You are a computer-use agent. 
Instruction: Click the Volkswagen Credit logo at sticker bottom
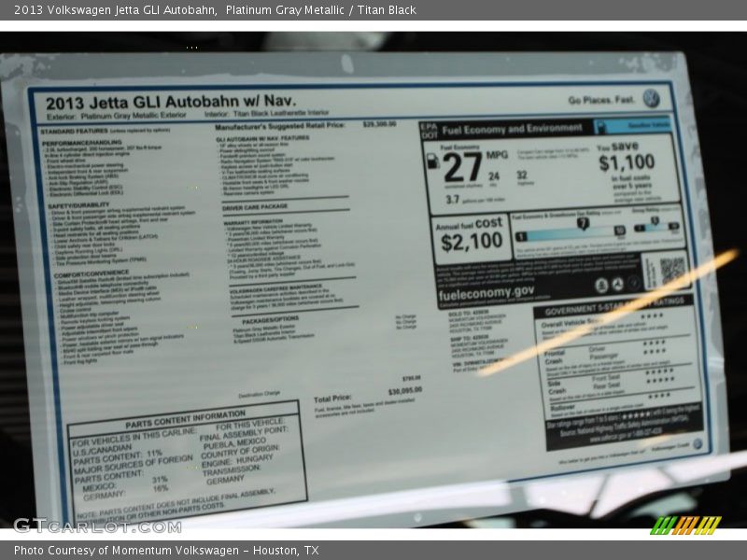click(698, 445)
